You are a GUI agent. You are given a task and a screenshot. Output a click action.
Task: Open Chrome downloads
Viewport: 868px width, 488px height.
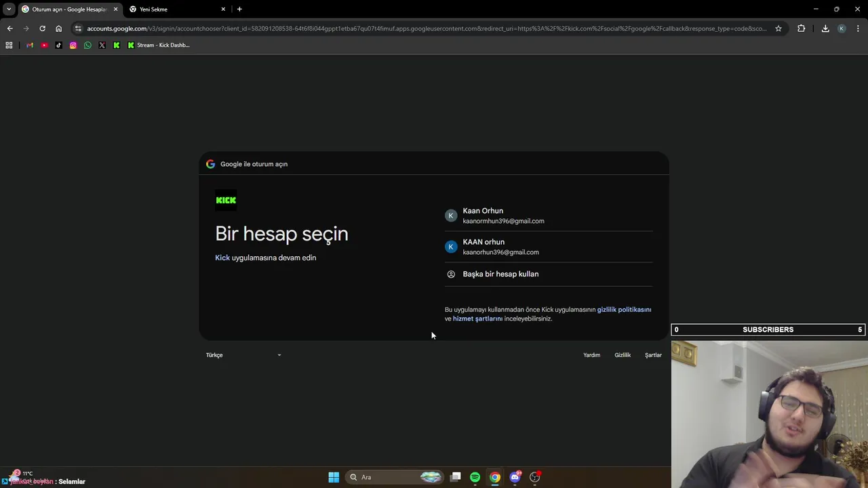pyautogui.click(x=825, y=28)
